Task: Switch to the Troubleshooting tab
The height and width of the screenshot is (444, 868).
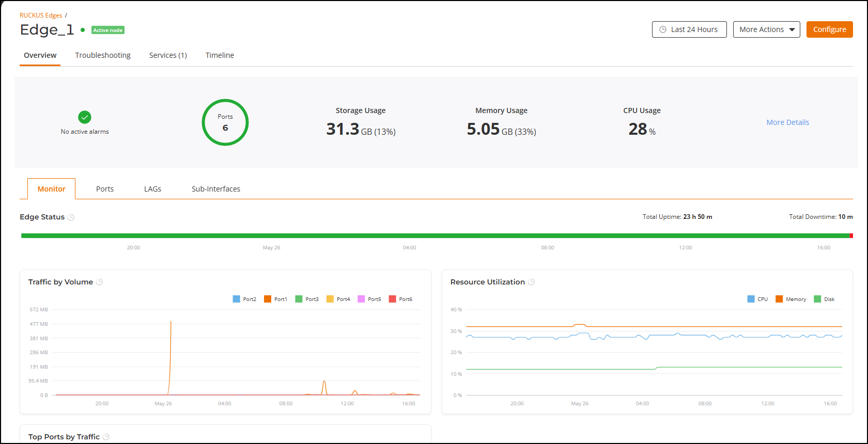Action: click(x=103, y=55)
